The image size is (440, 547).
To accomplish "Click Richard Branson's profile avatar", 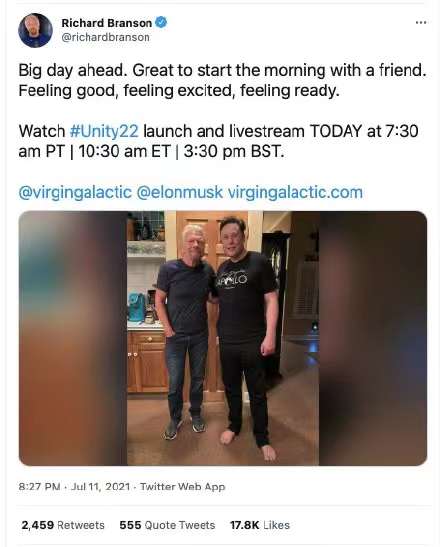I will coord(35,30).
